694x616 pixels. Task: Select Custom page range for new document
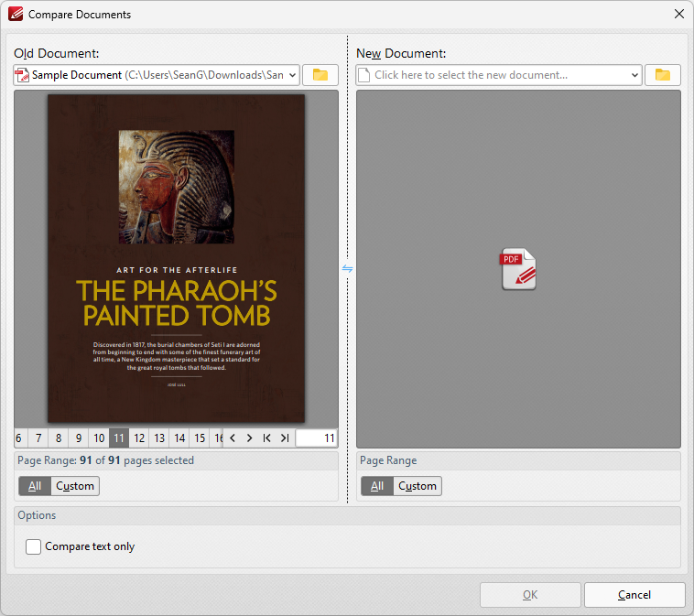417,486
